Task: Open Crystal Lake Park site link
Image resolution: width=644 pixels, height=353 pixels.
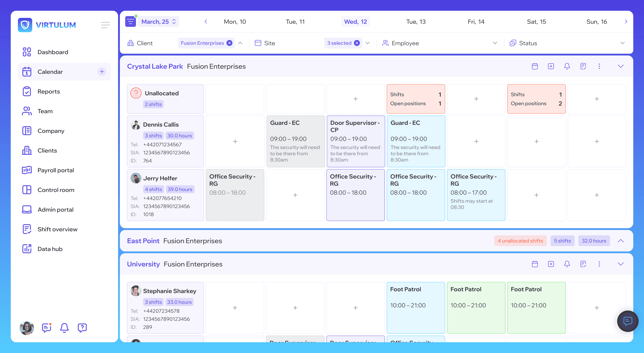Action: [x=155, y=66]
